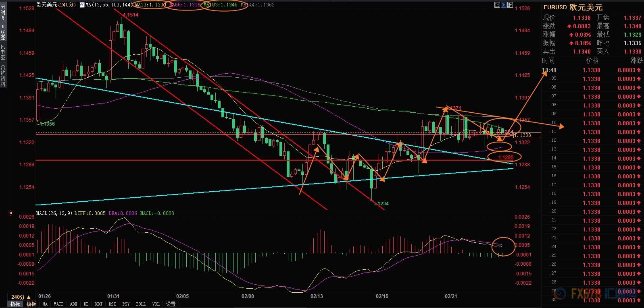Viewport: 644px width, 308px height.
Task: Click the DIFF:0.0005 value label
Action: 90,213
